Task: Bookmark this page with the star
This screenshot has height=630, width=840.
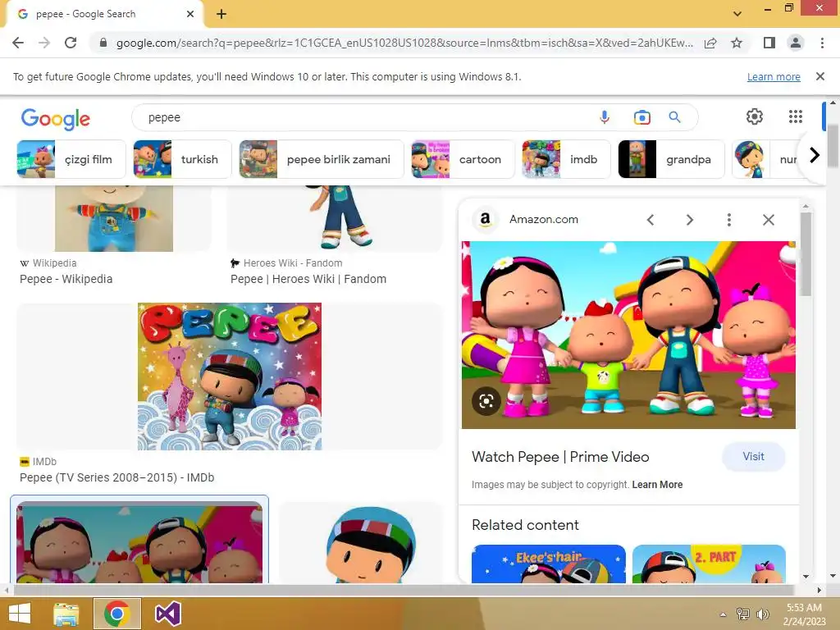Action: tap(737, 43)
